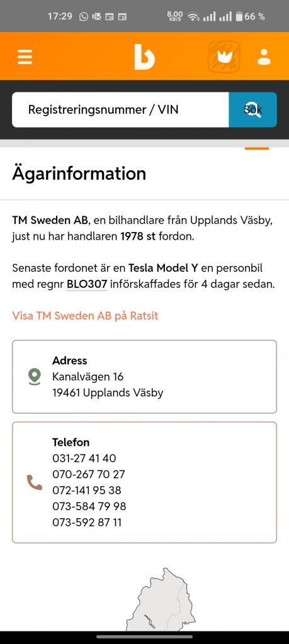Open the hamburger menu
289x644 pixels.
[25, 57]
